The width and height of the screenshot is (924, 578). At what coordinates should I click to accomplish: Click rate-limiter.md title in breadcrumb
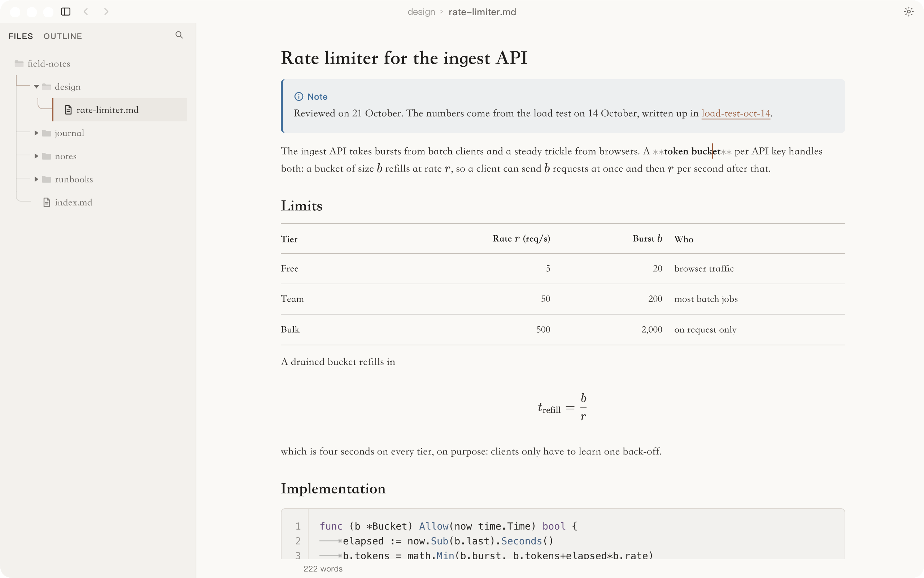click(482, 12)
